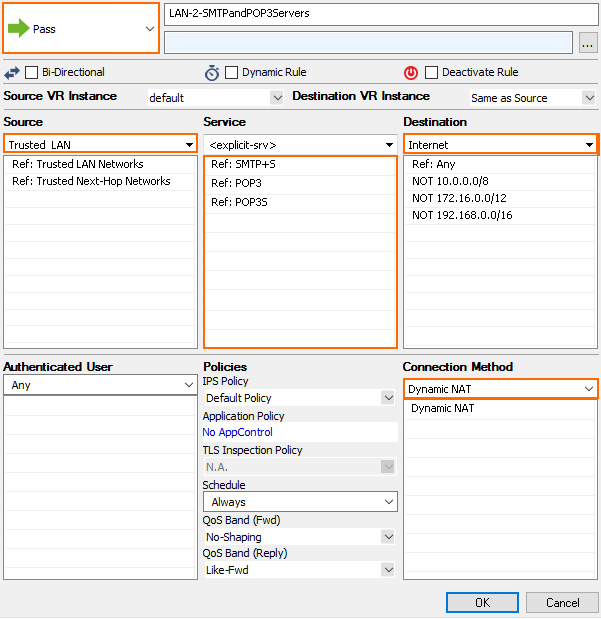Open the Pass action dropdown
This screenshot has height=619, width=601.
coord(81,28)
